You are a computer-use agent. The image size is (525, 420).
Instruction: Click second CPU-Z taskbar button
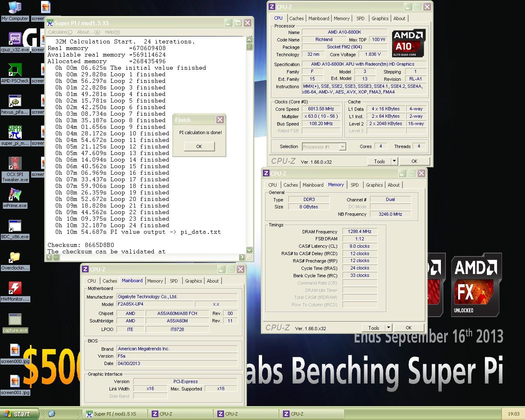246,414
